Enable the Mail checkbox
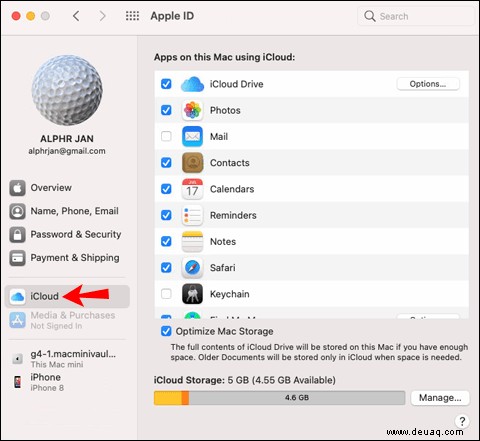The width and height of the screenshot is (480, 441). point(166,136)
